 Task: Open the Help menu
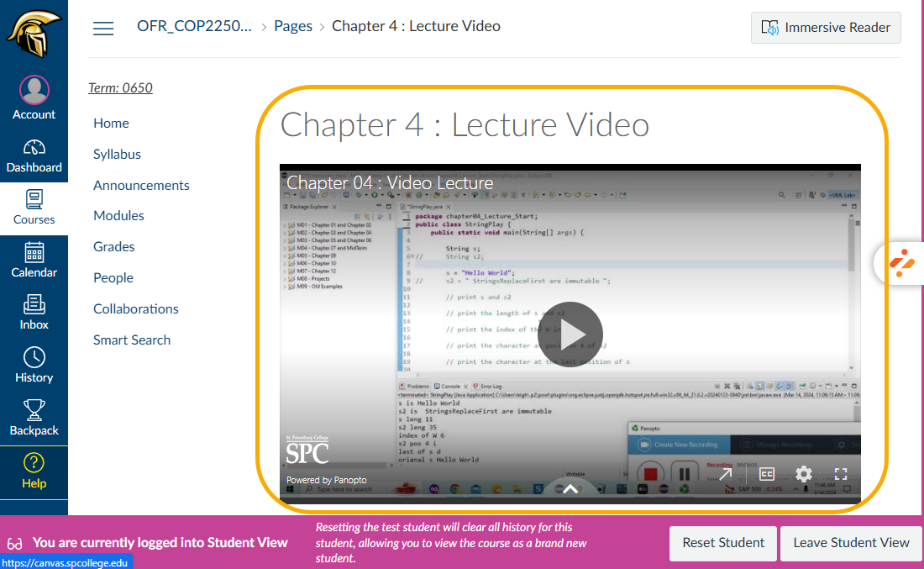[x=34, y=472]
